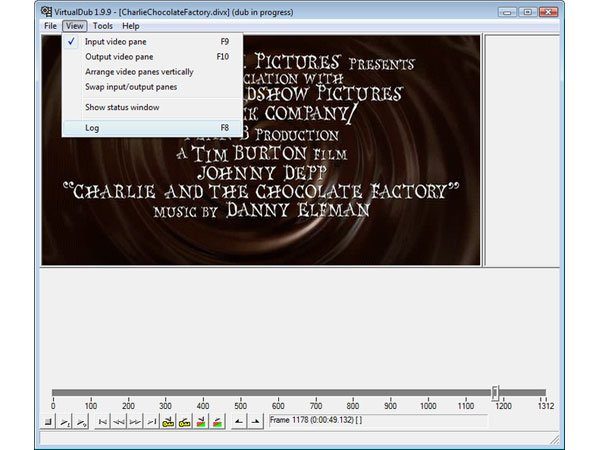Click the frame position text field

(x=378, y=421)
